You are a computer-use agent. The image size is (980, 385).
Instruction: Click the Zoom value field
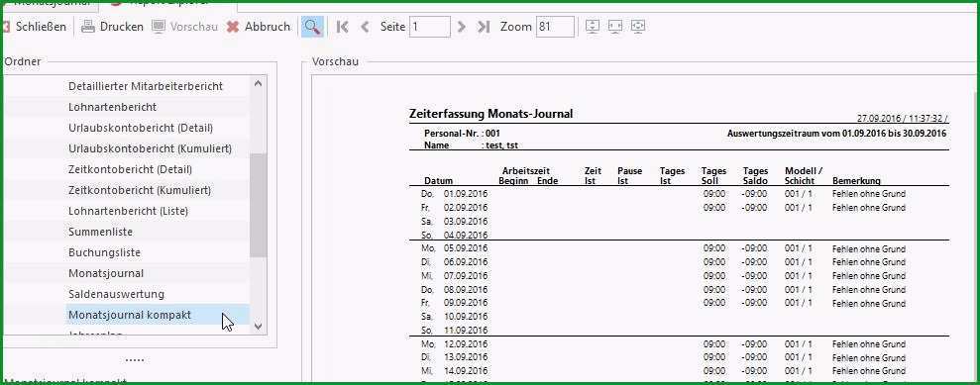555,27
